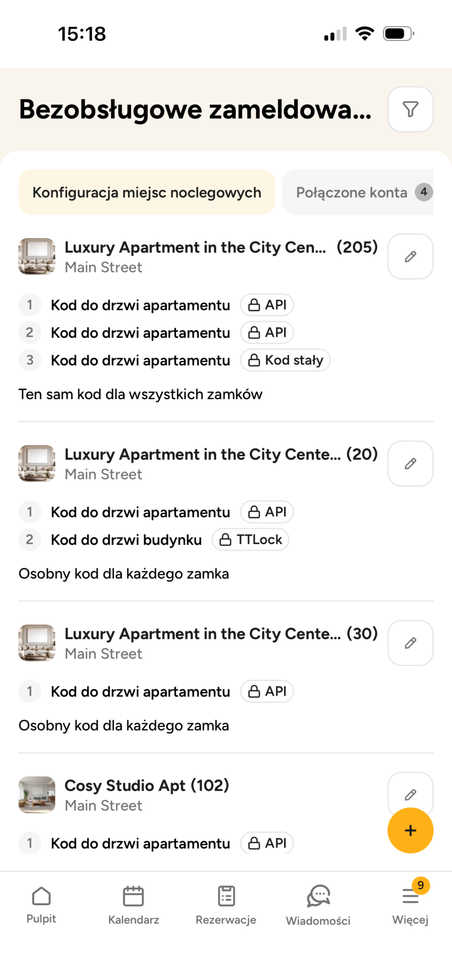Open Kalendarz calendar icon
The height and width of the screenshot is (980, 452).
click(133, 905)
